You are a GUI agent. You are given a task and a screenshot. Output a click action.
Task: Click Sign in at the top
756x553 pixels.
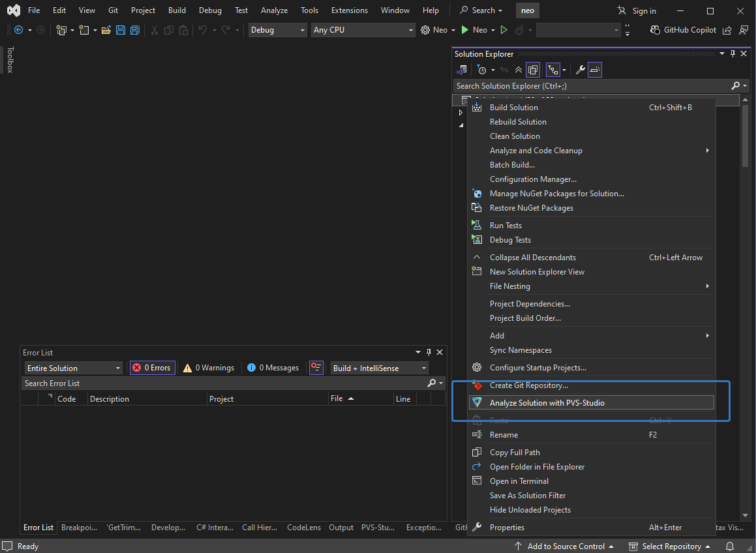pyautogui.click(x=637, y=10)
